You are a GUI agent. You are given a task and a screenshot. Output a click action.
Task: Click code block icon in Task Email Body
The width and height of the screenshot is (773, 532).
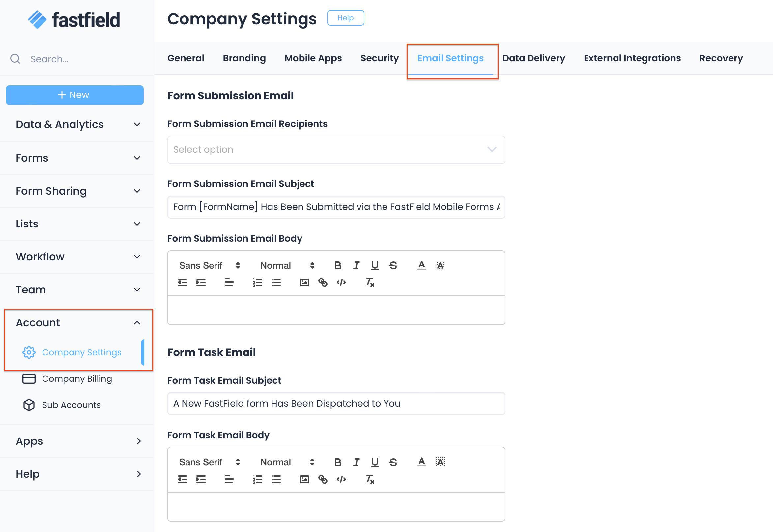[x=341, y=479]
